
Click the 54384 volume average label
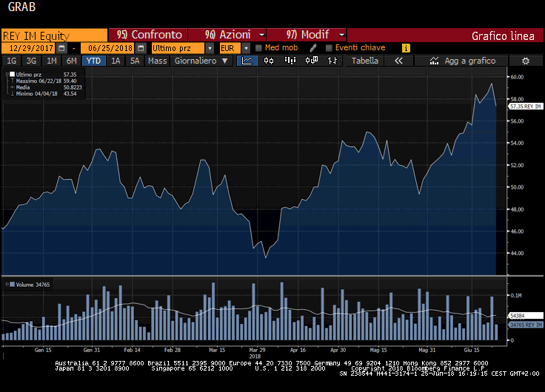pyautogui.click(x=526, y=316)
